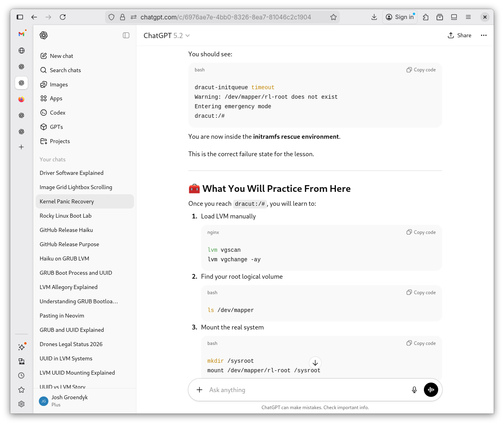
Task: Select Search chats in the sidebar
Action: click(65, 70)
